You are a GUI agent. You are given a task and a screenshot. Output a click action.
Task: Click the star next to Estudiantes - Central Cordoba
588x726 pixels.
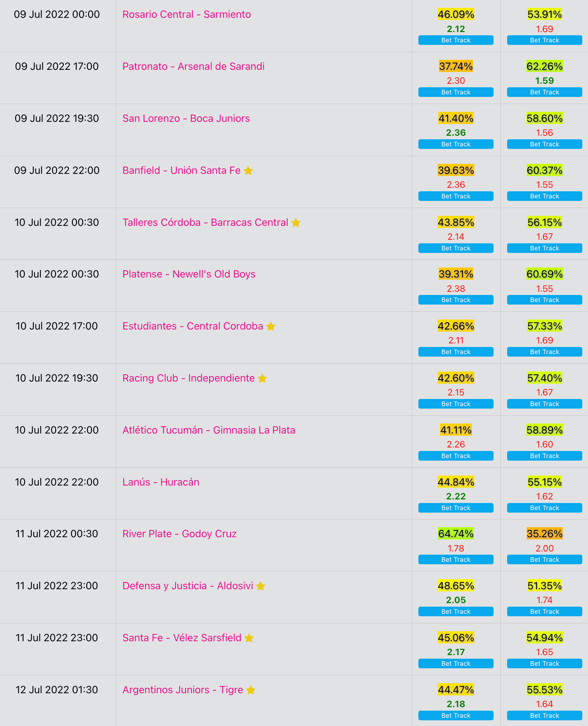[271, 326]
